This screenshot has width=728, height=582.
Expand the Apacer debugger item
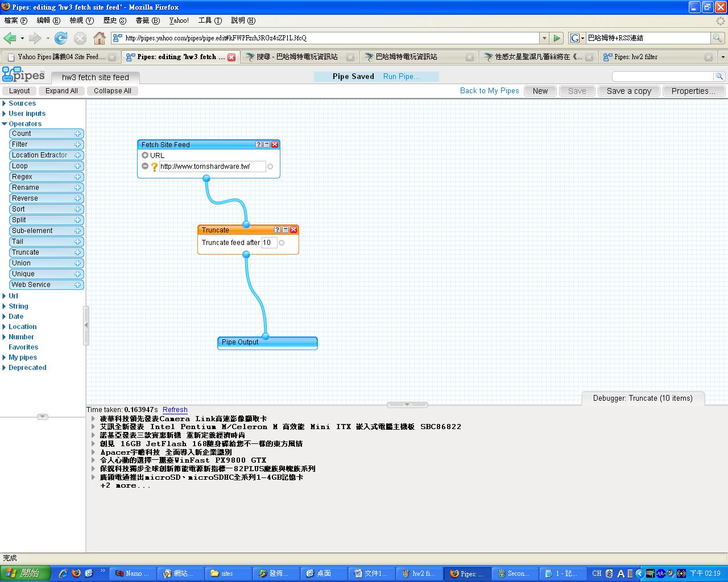pyautogui.click(x=94, y=452)
